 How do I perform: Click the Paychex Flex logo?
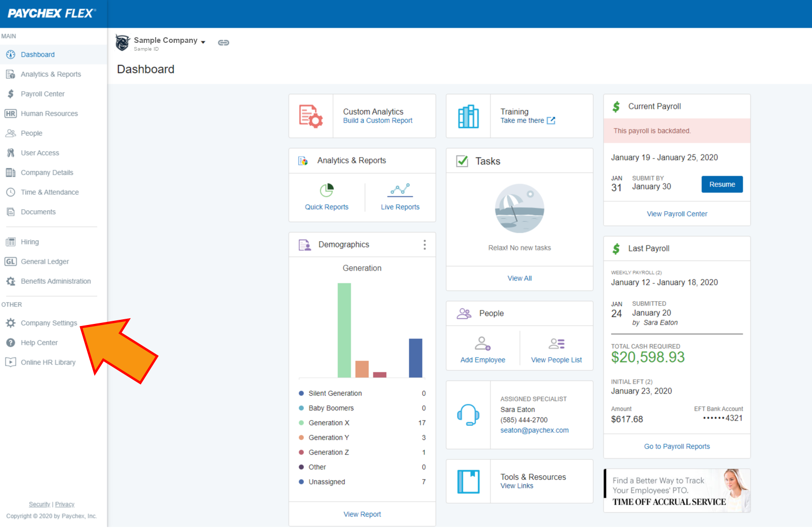pos(52,13)
